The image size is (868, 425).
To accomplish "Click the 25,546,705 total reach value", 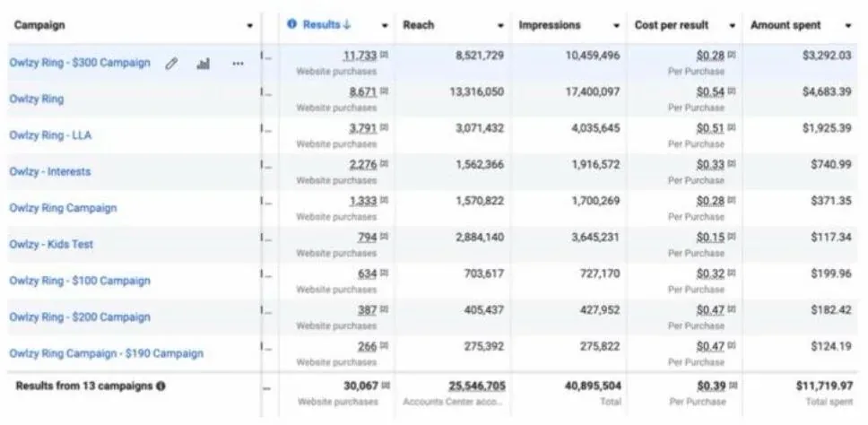I will point(477,386).
